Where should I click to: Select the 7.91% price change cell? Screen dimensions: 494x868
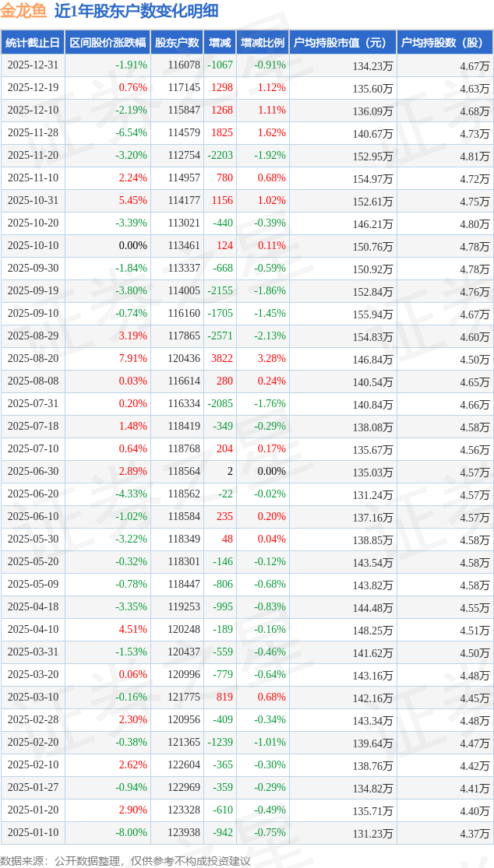[x=132, y=358]
